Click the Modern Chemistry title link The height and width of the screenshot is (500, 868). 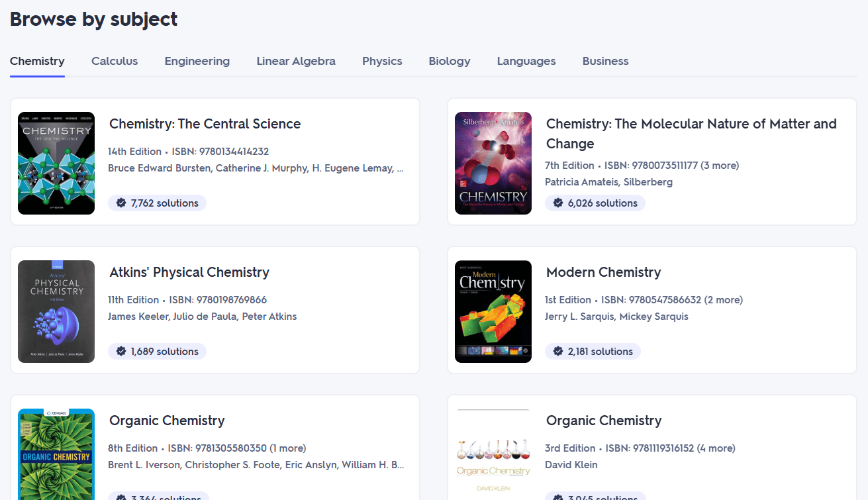coord(603,272)
